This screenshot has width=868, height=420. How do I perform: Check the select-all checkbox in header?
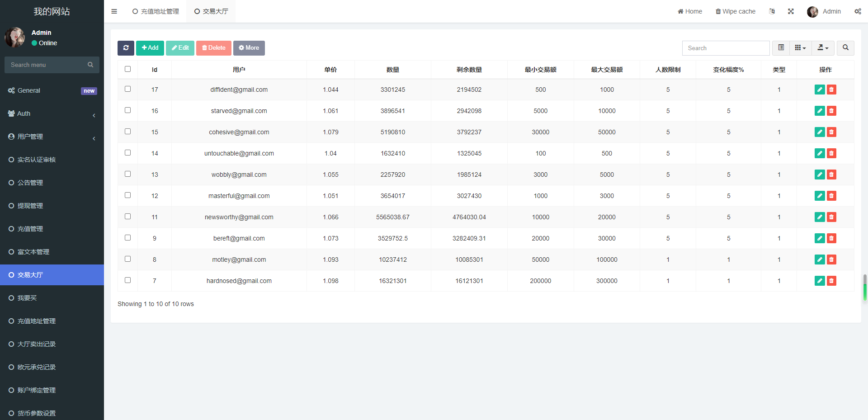127,69
